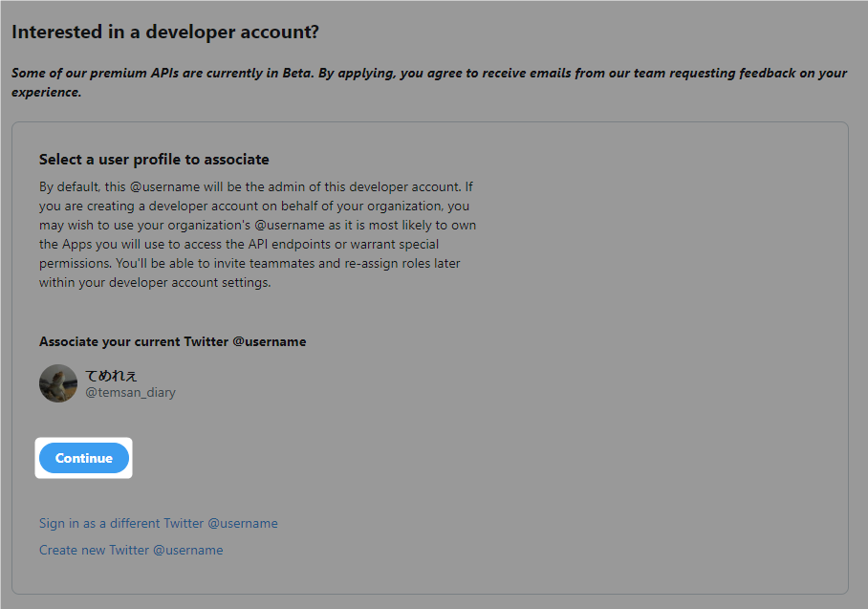Click the word 'experience.' in the italic notice
The image size is (868, 609).
(47, 93)
